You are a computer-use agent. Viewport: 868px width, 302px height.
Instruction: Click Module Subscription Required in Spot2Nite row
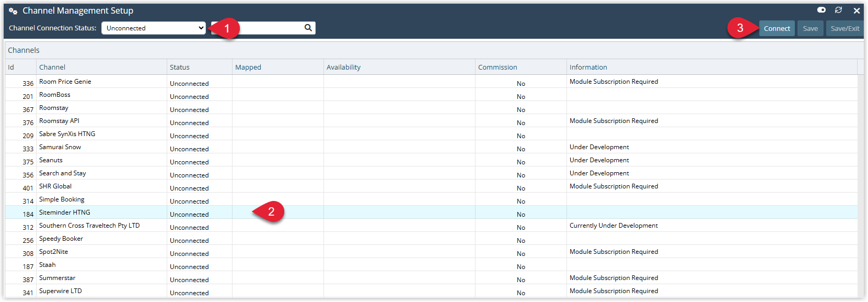pos(614,252)
